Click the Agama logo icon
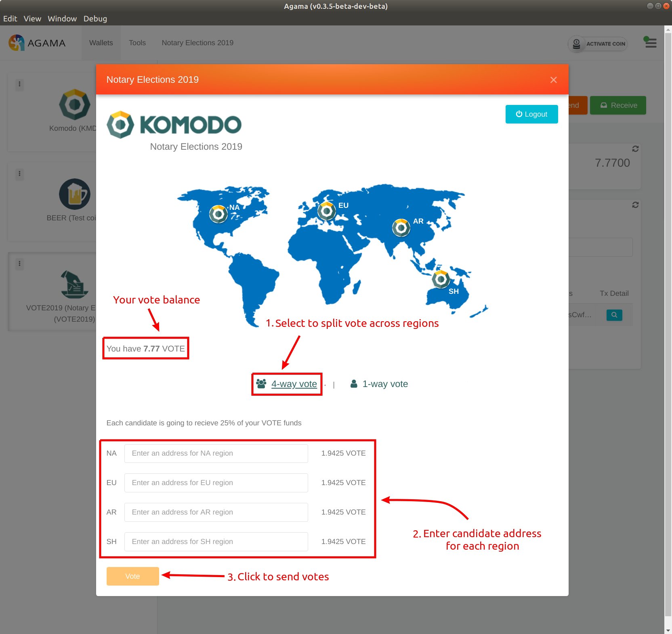 [x=17, y=43]
